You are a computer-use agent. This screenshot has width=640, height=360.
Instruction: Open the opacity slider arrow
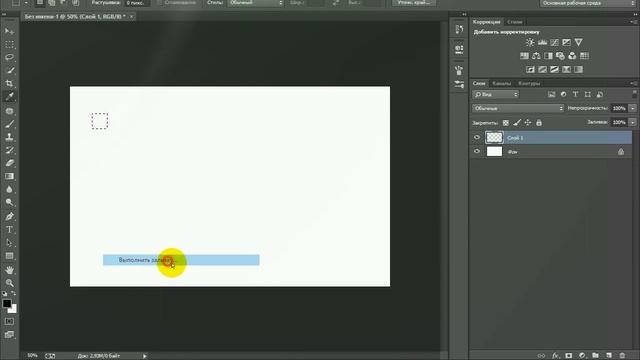coord(633,108)
